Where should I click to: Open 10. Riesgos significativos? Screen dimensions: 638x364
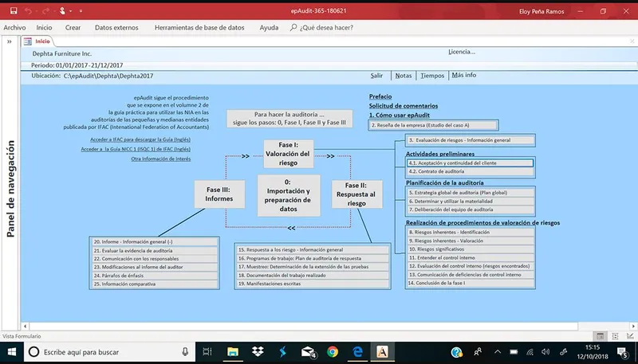470,249
